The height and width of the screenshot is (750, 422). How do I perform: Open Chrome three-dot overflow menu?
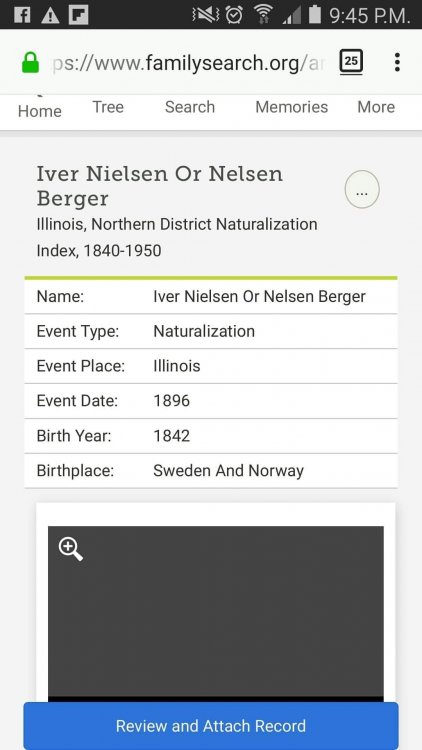(397, 62)
